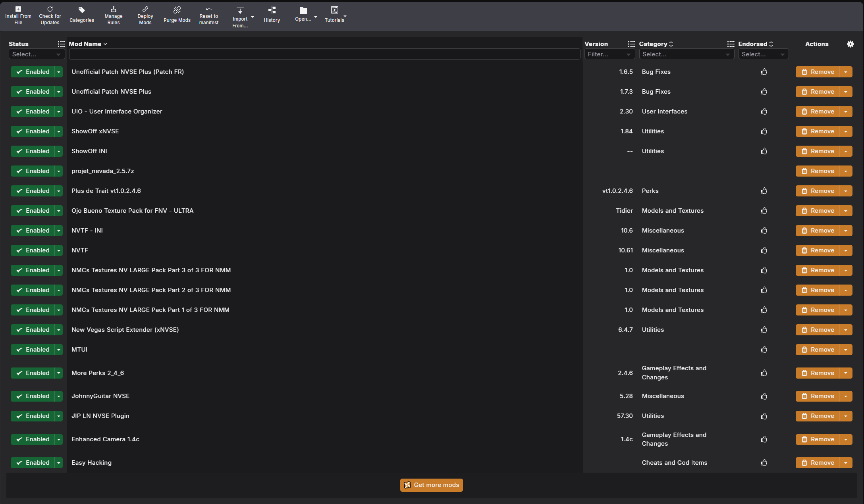Viewport: 864px width, 504px height.
Task: Click Install From File toolbar icon
Action: [x=18, y=9]
